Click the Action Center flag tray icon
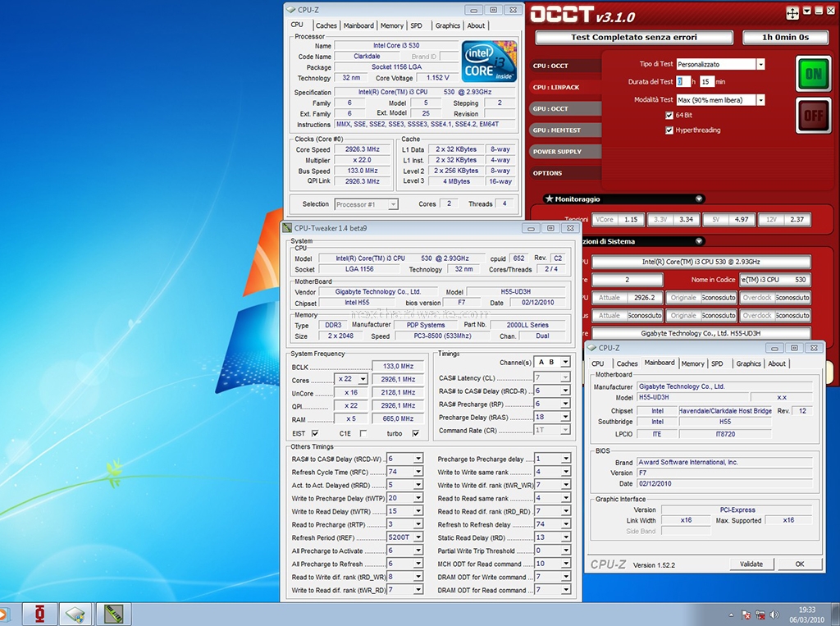Viewport: 840px width, 626px height. (746, 615)
